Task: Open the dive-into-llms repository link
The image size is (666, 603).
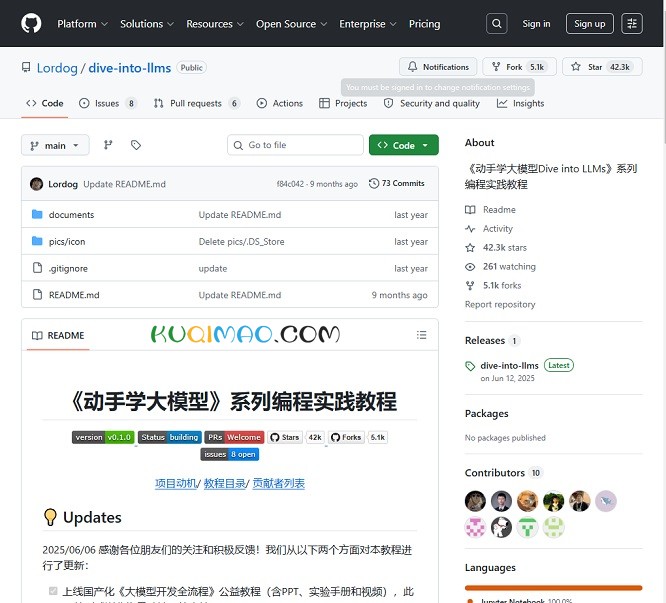Action: point(130,68)
